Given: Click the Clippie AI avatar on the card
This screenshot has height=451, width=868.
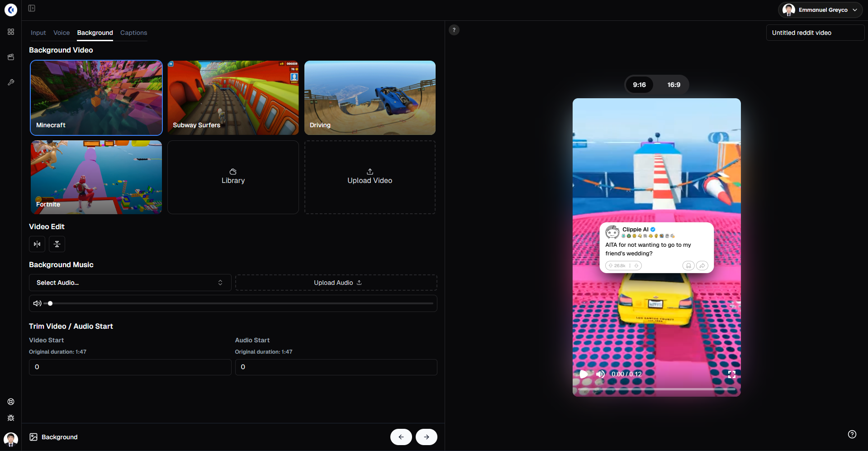Looking at the screenshot, I should (x=612, y=232).
